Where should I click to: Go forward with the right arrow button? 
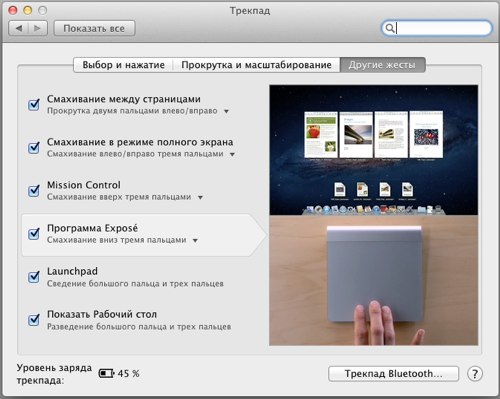[x=38, y=28]
